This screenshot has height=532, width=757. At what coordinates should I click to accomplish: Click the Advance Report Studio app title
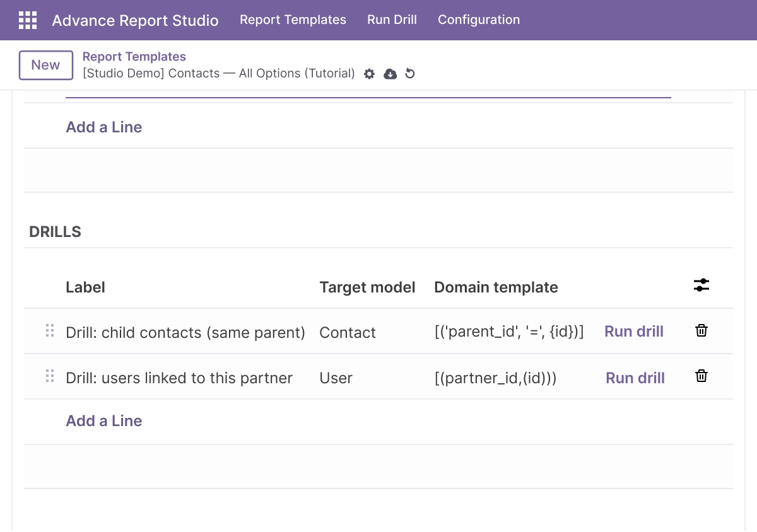[x=135, y=20]
